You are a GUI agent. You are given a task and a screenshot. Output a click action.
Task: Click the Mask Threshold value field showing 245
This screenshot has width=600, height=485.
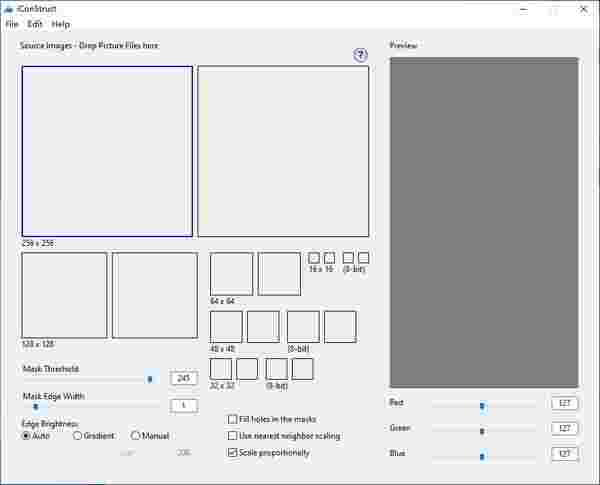(184, 378)
